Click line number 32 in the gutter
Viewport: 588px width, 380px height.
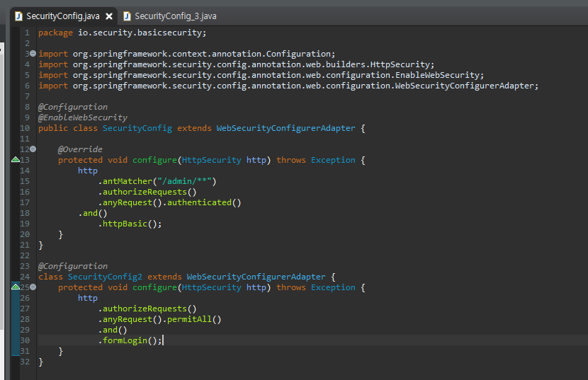pyautogui.click(x=25, y=362)
